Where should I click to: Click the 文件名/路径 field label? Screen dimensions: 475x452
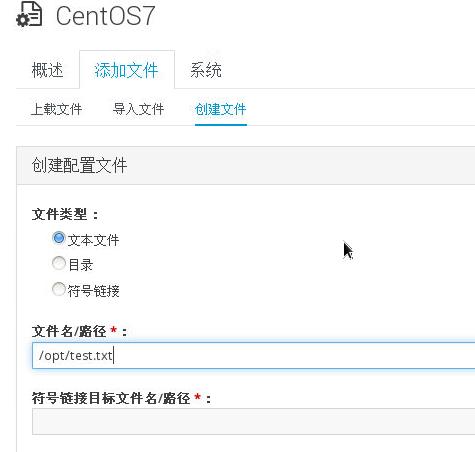(79, 331)
